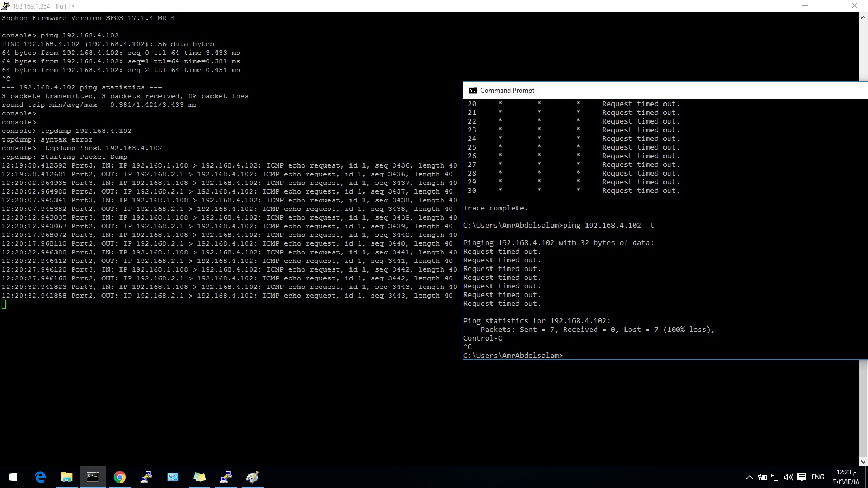Open the Action Center notifications icon

click(802, 477)
